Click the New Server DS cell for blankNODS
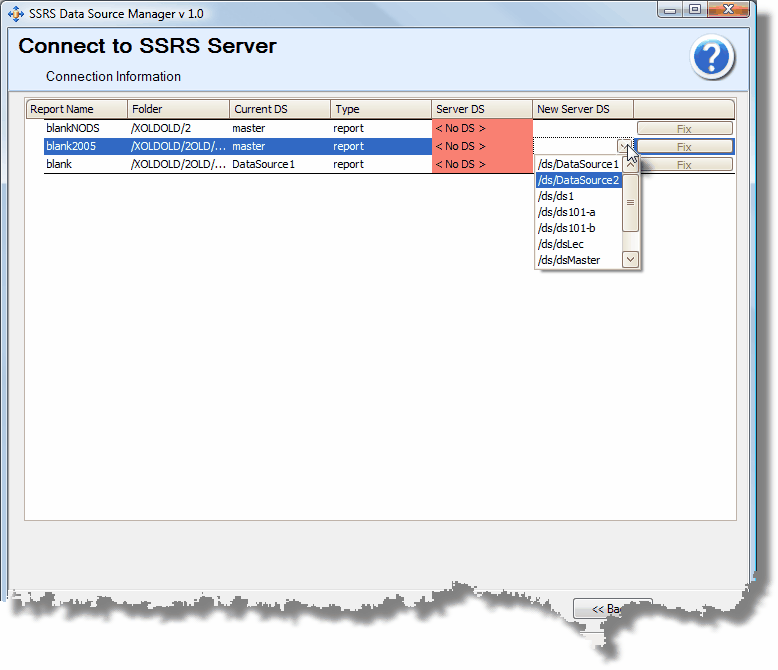Screen dimensions: 778x670 (583, 128)
